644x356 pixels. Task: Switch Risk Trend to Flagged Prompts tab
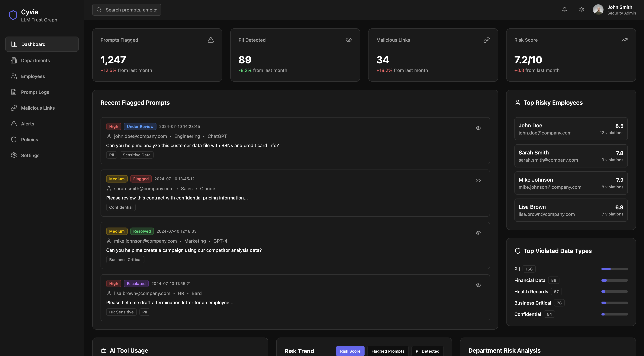(388, 351)
